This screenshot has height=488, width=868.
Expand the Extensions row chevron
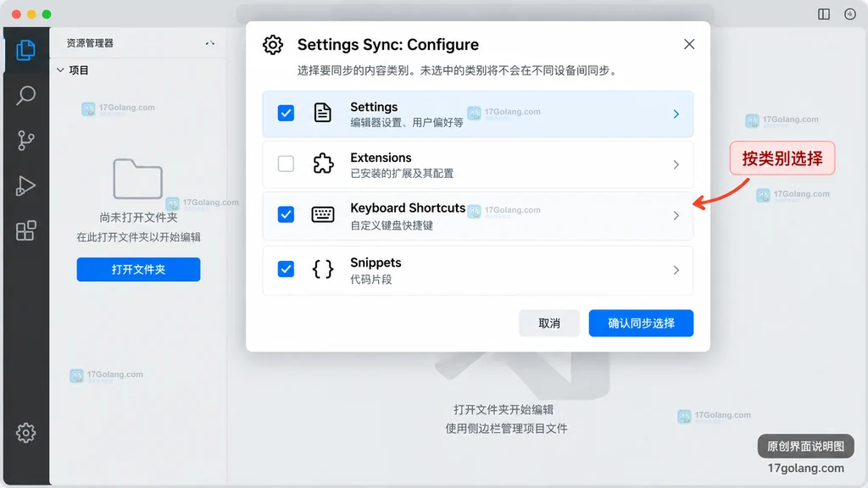pos(676,165)
